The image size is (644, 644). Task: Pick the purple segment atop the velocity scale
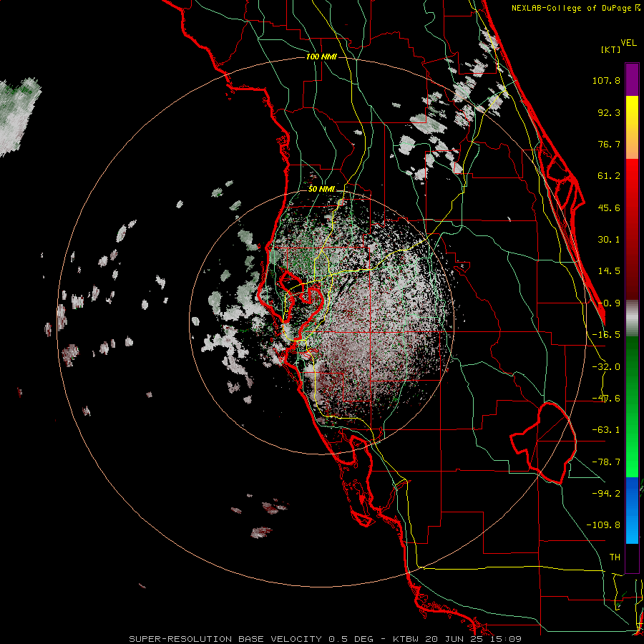(632, 79)
